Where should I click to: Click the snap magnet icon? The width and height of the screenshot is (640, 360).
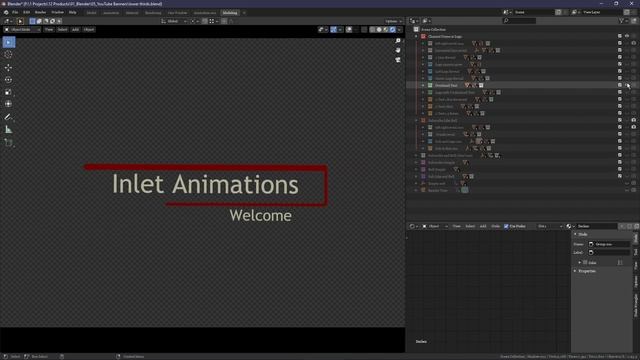tap(205, 21)
